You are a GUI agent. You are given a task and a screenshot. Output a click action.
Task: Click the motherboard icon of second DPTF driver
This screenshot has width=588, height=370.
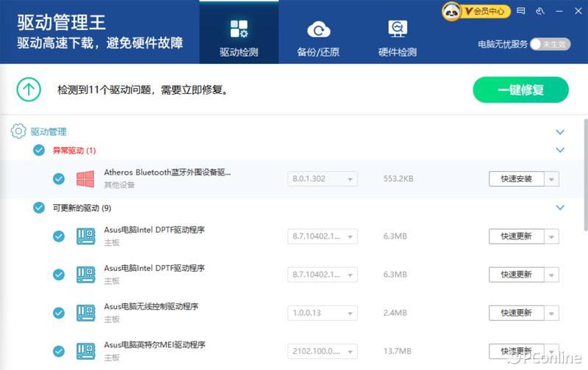pyautogui.click(x=85, y=275)
